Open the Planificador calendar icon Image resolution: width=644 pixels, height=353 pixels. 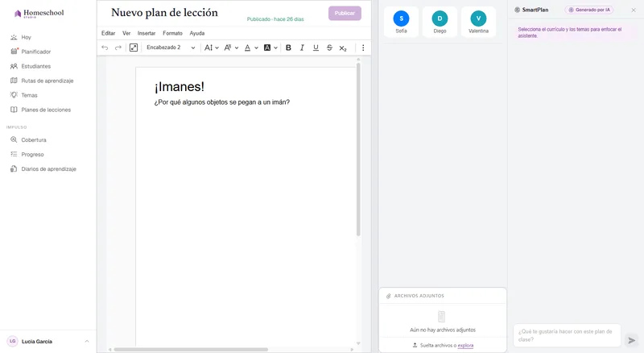[14, 52]
